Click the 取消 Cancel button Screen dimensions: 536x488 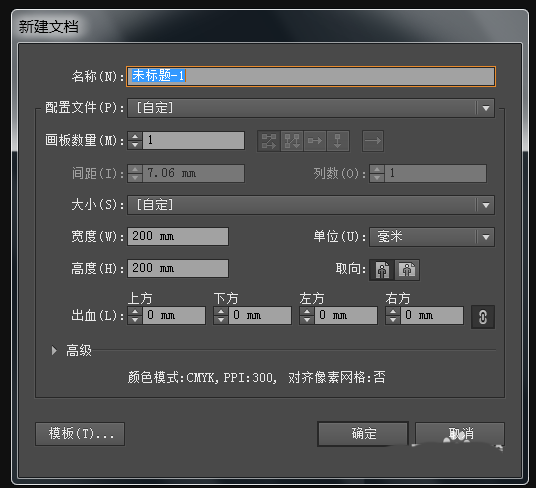(460, 434)
